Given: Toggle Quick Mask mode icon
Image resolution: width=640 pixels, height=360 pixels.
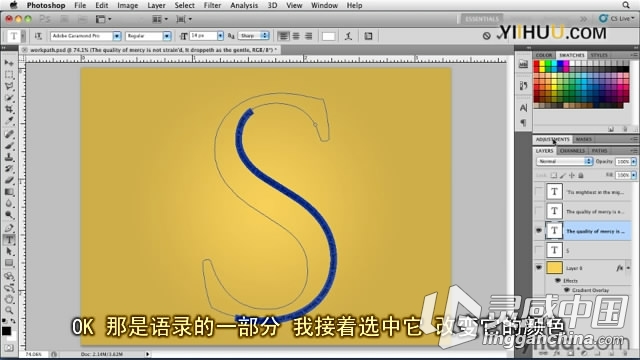Looking at the screenshot, I should pos(9,348).
